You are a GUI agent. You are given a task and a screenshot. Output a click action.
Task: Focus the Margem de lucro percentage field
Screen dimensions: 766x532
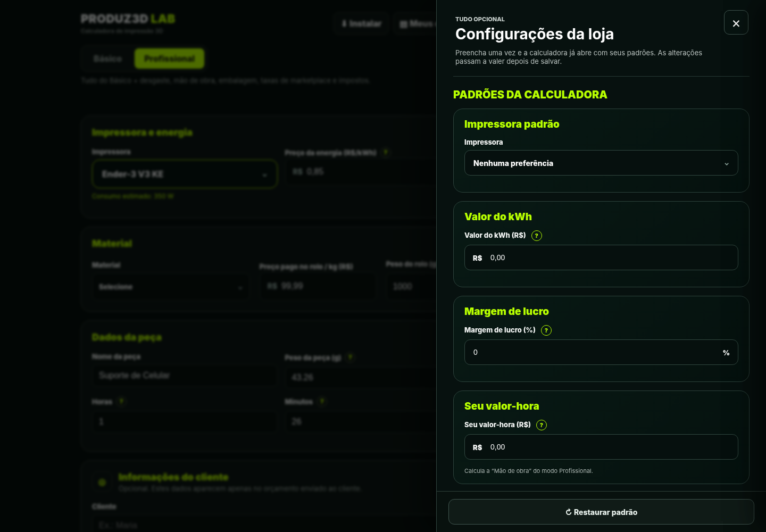coord(601,352)
